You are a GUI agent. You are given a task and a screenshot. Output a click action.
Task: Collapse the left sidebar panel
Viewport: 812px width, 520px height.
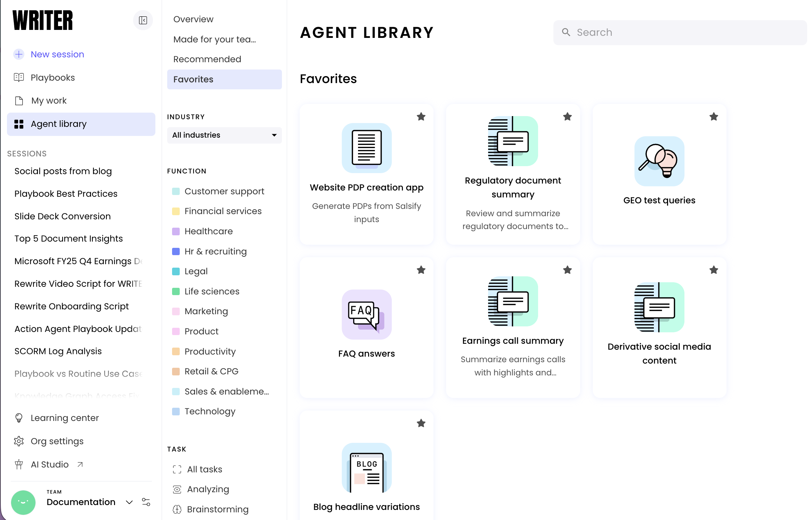[143, 20]
